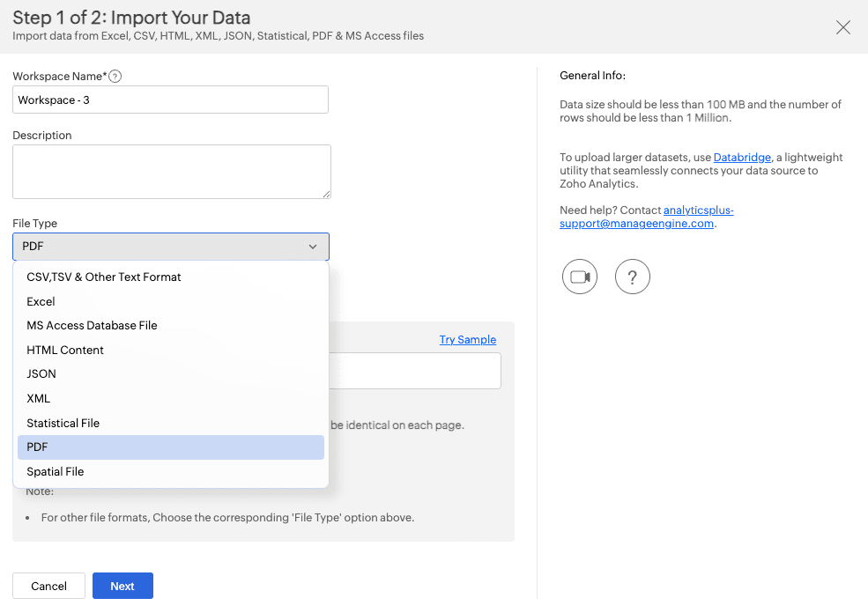This screenshot has width=868, height=613.
Task: Click into the Description text area
Action: 172,172
